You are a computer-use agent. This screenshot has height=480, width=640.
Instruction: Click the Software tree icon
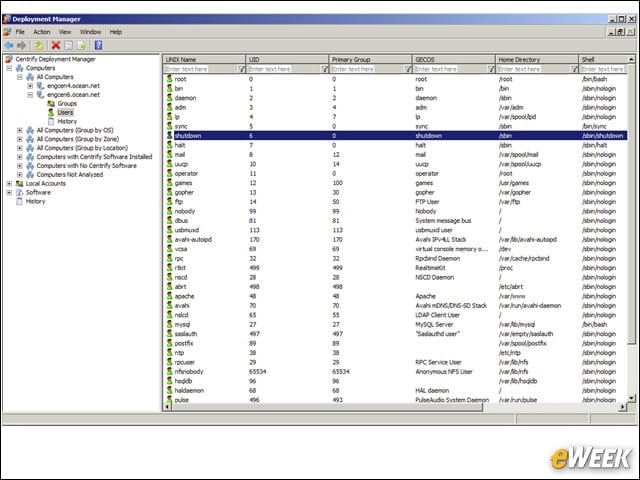[x=19, y=193]
